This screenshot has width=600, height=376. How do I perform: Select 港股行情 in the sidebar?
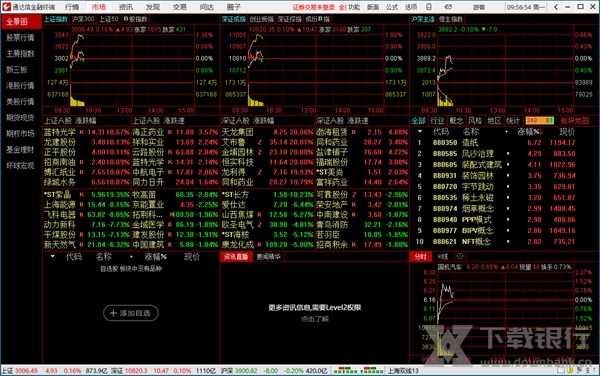[20, 85]
